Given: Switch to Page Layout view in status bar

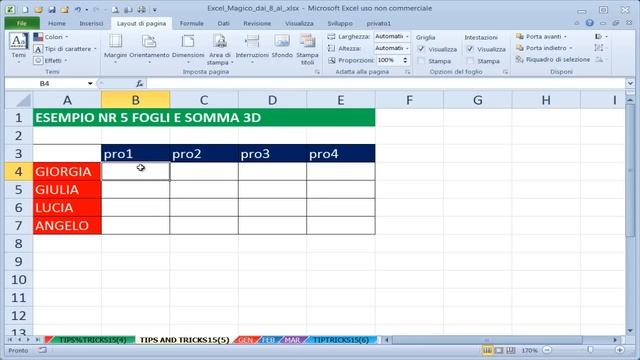Looking at the screenshot, I should (499, 350).
